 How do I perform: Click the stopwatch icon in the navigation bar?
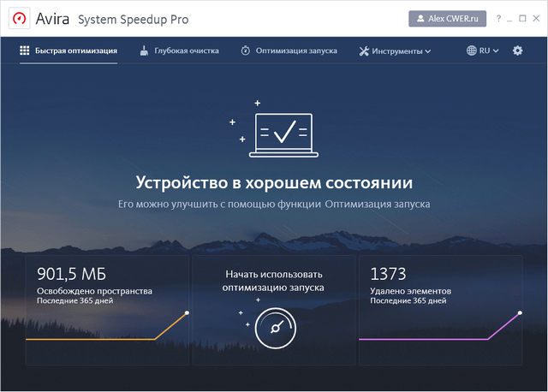click(x=245, y=51)
